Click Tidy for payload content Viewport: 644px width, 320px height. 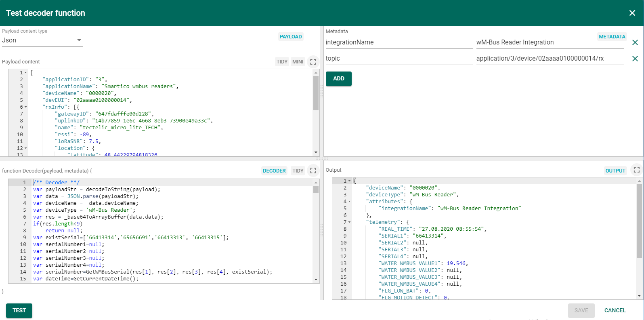[282, 62]
